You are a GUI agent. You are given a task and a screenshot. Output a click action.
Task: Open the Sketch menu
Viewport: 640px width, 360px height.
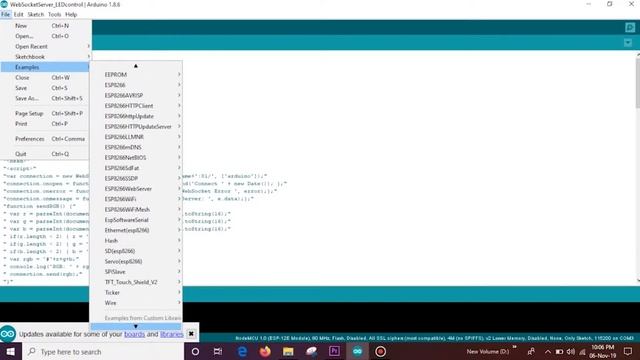[36, 14]
